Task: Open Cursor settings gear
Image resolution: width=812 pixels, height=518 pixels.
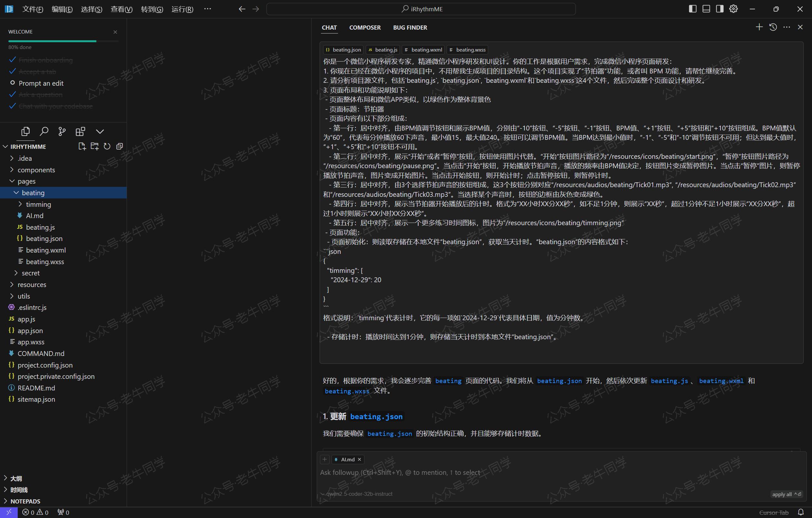Action: [x=733, y=9]
